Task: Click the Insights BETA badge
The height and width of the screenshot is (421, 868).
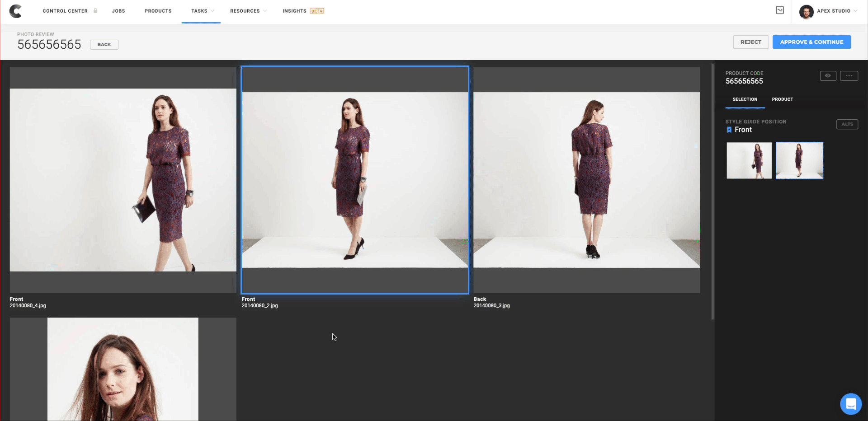Action: 317,11
